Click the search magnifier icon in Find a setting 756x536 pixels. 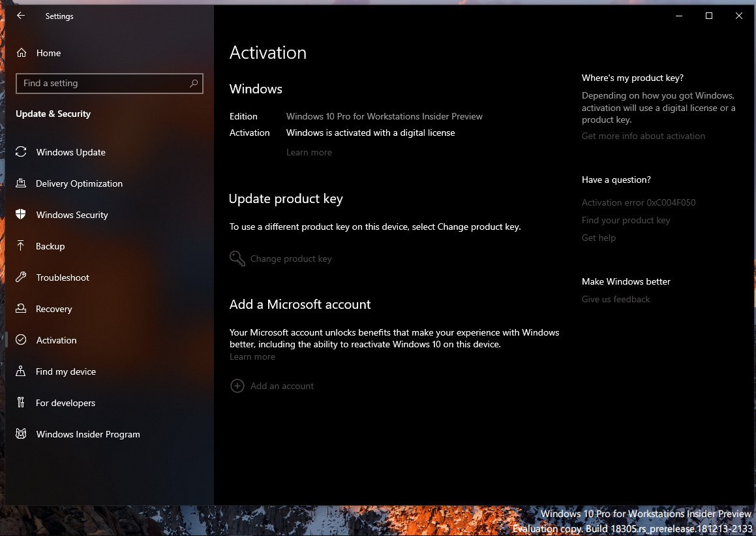point(193,83)
